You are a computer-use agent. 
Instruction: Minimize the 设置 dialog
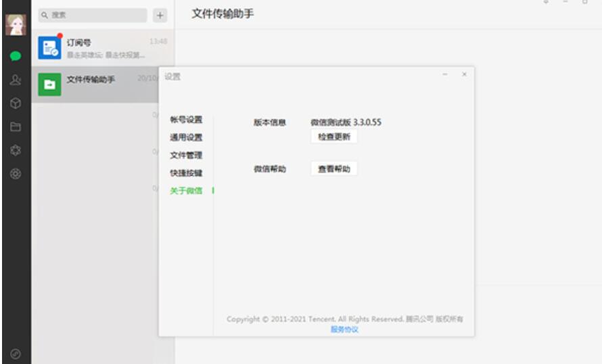[x=445, y=74]
